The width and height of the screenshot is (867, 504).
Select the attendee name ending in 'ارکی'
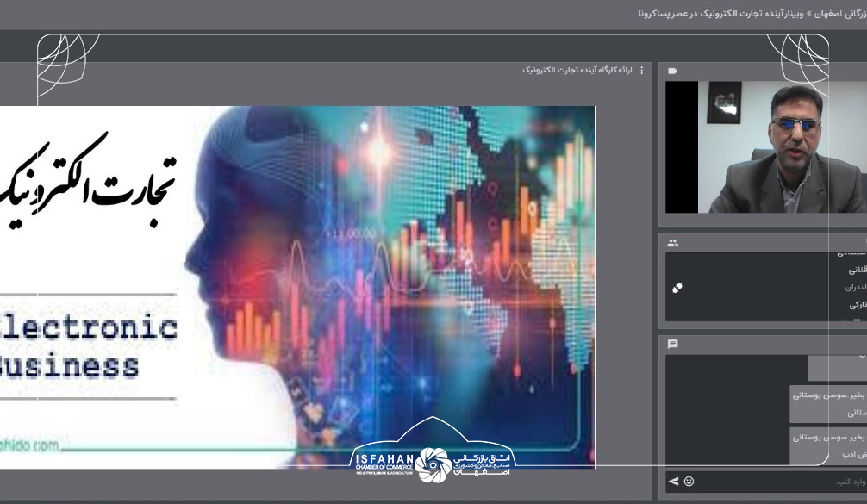point(858,304)
